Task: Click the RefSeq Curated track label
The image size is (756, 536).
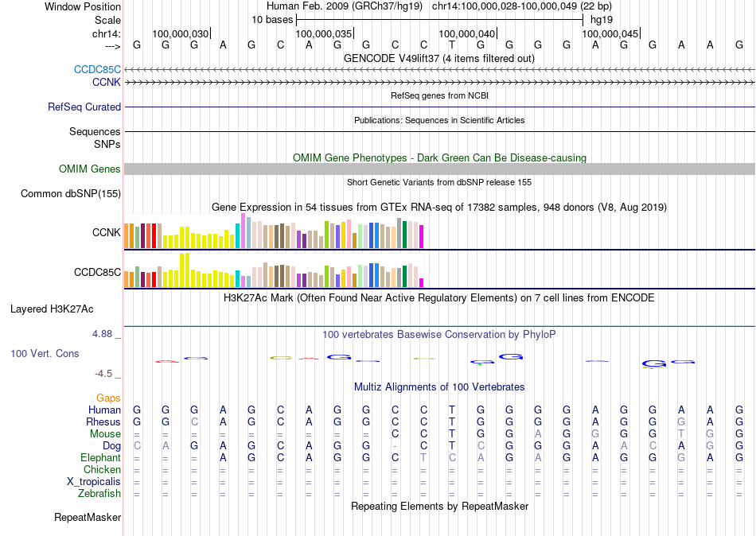Action: pos(84,107)
